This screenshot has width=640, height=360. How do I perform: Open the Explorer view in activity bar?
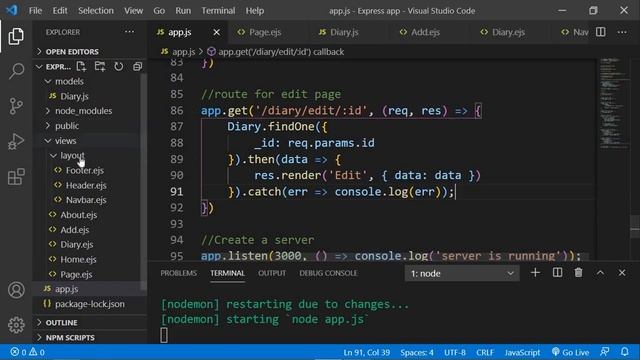(16, 36)
